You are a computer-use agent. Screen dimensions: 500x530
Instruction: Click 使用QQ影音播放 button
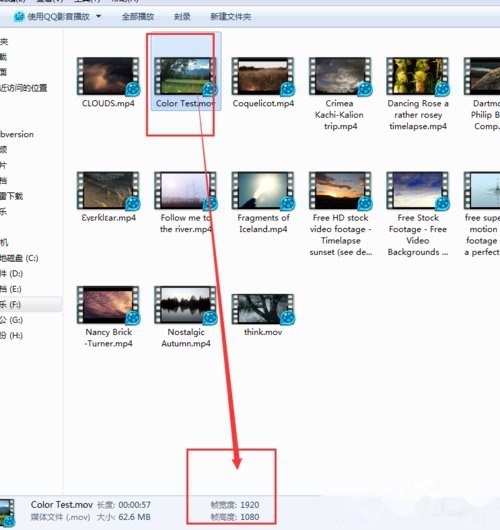[x=58, y=17]
